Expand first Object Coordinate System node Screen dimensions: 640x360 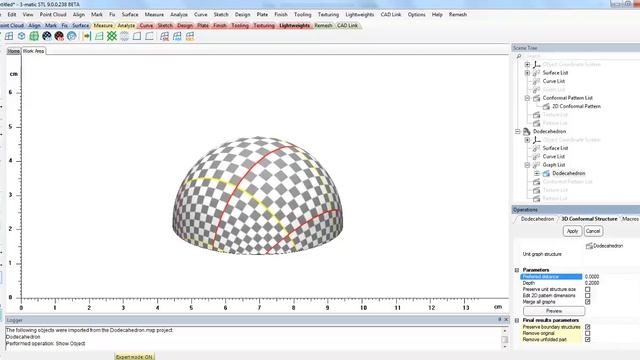[x=527, y=64]
